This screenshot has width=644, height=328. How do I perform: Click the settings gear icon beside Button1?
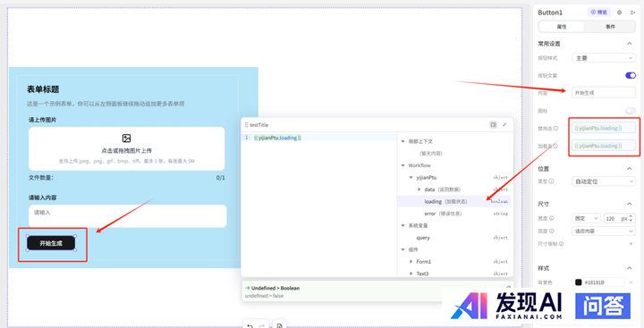click(x=620, y=13)
